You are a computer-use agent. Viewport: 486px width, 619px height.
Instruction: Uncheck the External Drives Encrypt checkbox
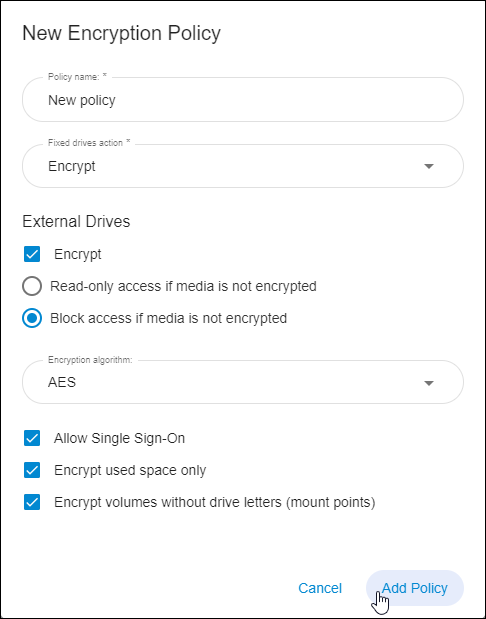pos(32,254)
